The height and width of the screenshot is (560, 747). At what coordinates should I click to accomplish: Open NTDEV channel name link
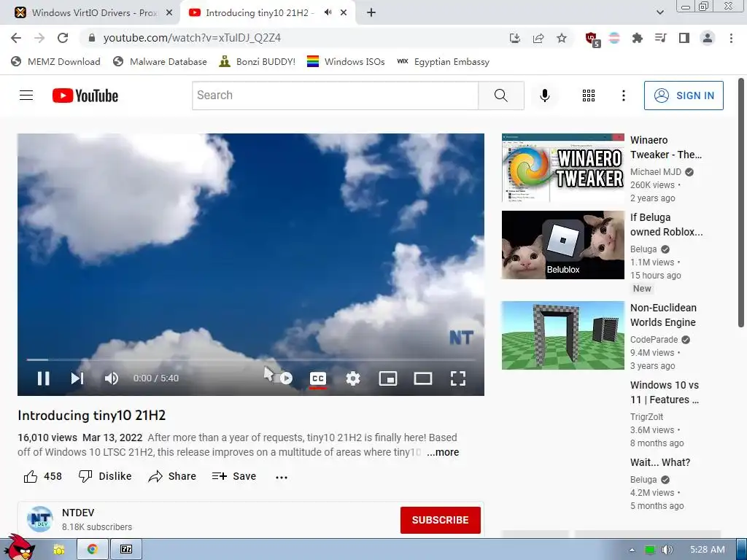point(78,513)
